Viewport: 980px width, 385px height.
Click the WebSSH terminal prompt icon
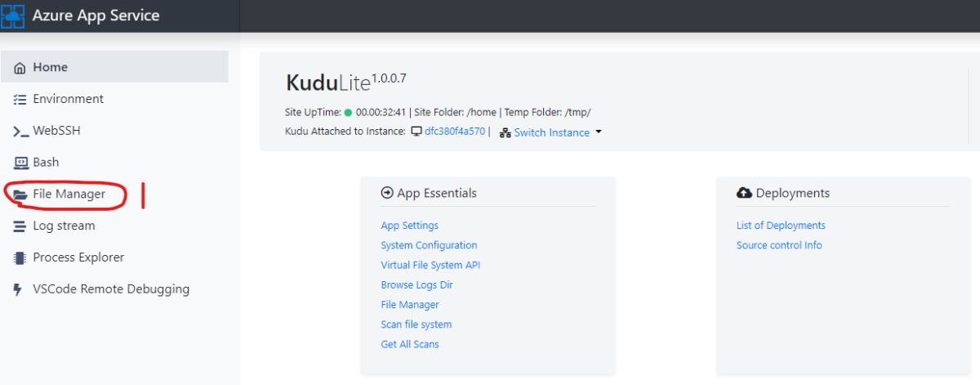tap(20, 131)
